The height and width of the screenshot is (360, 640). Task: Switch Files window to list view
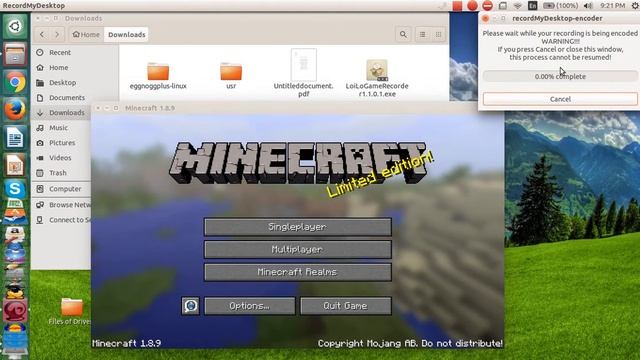coord(422,35)
